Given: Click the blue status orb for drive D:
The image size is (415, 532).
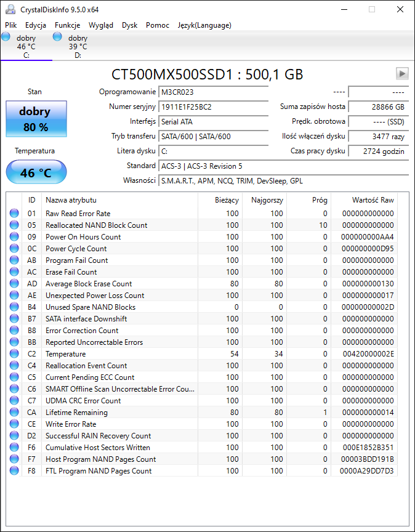Looking at the screenshot, I should tap(57, 37).
